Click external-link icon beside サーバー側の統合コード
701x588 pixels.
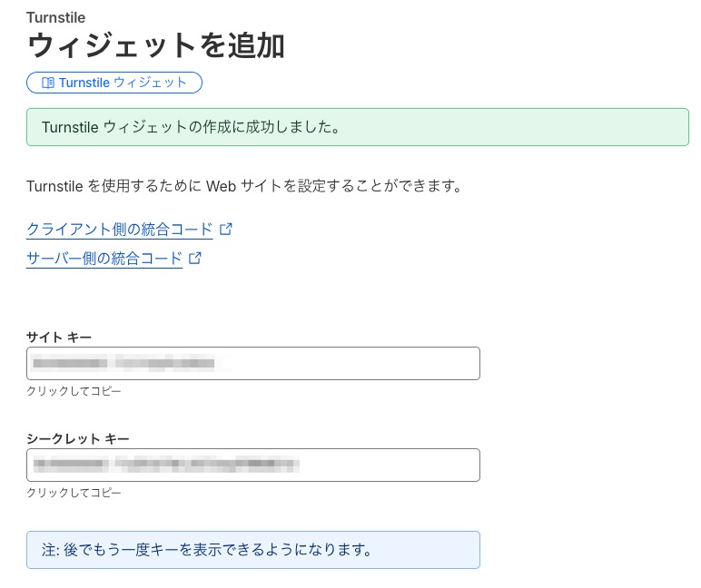pos(194,259)
